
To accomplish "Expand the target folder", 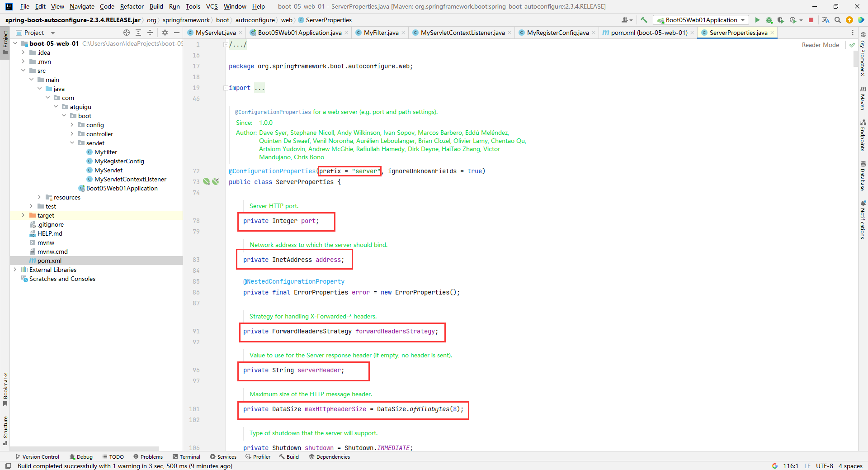I will tap(23, 215).
